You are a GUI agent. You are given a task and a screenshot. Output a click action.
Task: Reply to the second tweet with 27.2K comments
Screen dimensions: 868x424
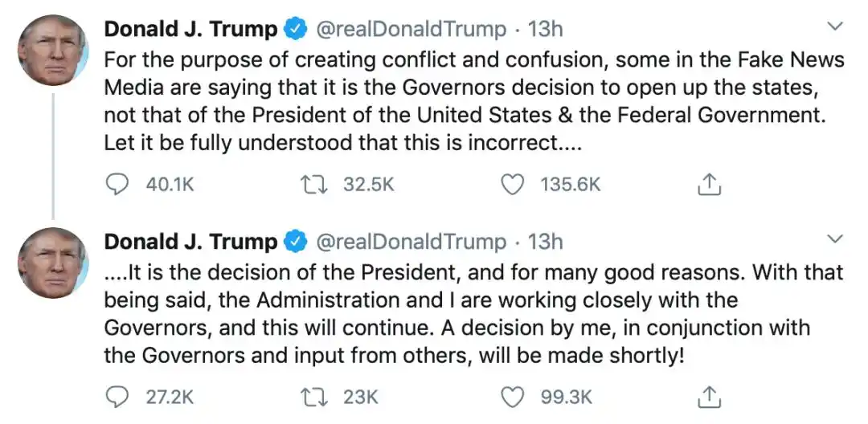(x=117, y=396)
